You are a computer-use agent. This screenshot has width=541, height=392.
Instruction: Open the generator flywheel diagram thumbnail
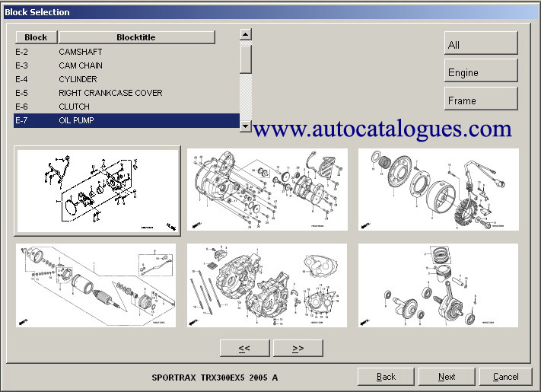click(438, 190)
